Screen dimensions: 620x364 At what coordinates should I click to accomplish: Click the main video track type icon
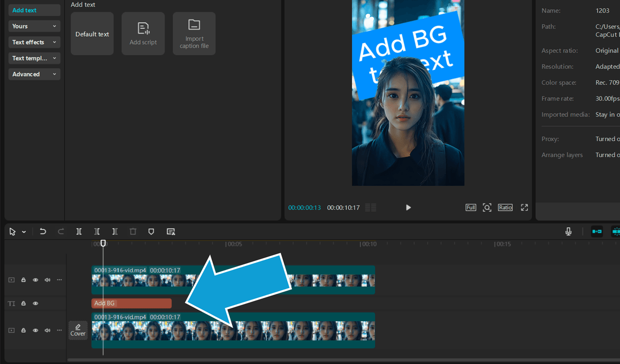[11, 330]
